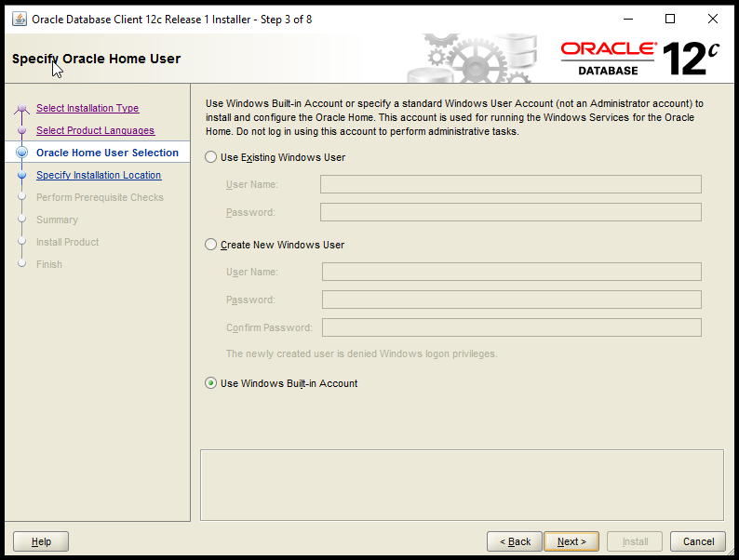The width and height of the screenshot is (739, 560).
Task: Click the Java installer icon in title bar
Action: pyautogui.click(x=20, y=20)
